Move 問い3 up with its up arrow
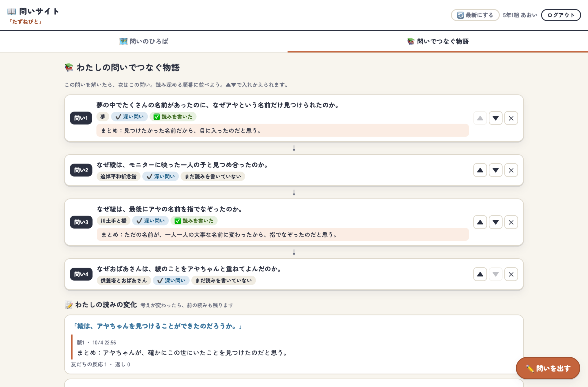The height and width of the screenshot is (387, 588). click(x=480, y=222)
